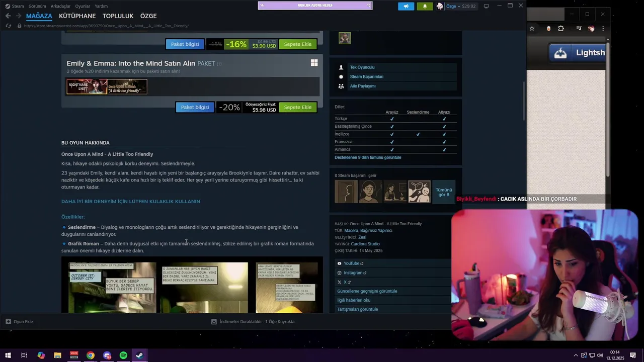This screenshot has height=362, width=644.
Task: Click the plus icon beside Oyun Ekle
Action: (x=8, y=321)
